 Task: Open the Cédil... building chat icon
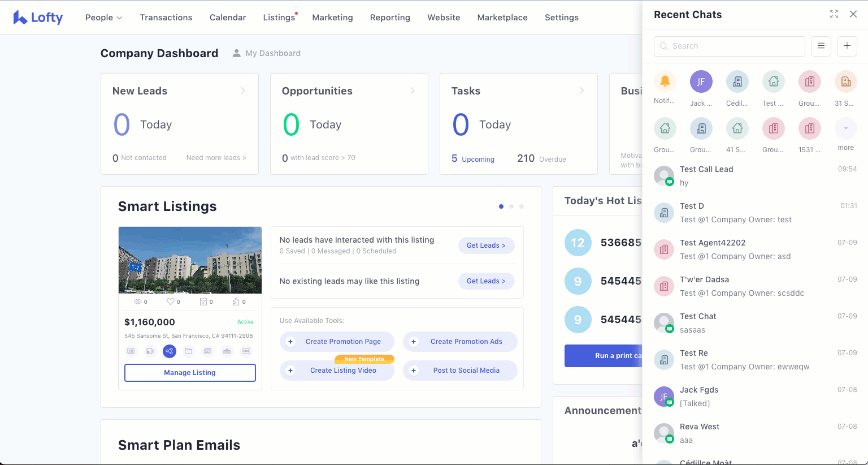737,81
